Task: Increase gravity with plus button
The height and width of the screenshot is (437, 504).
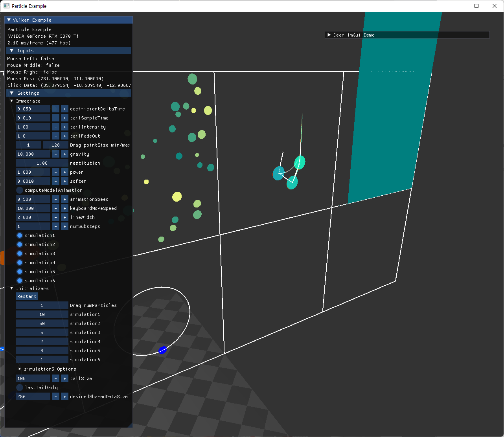Action: tap(64, 154)
